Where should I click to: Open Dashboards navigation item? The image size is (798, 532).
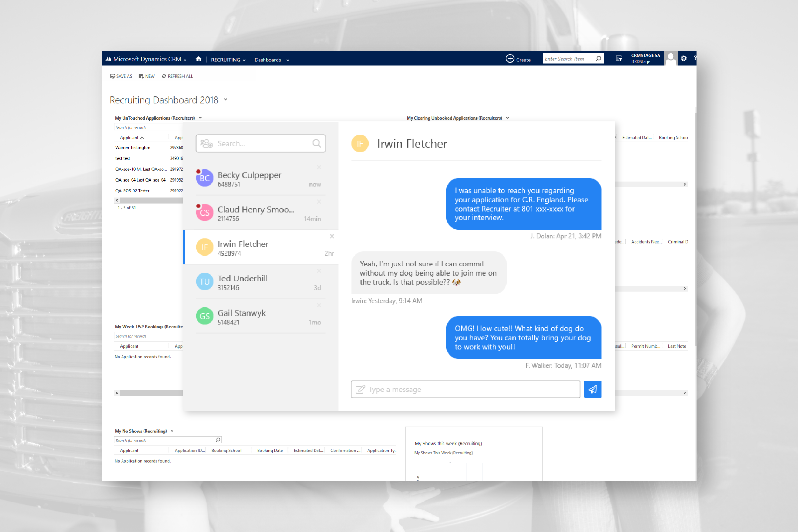pos(268,60)
